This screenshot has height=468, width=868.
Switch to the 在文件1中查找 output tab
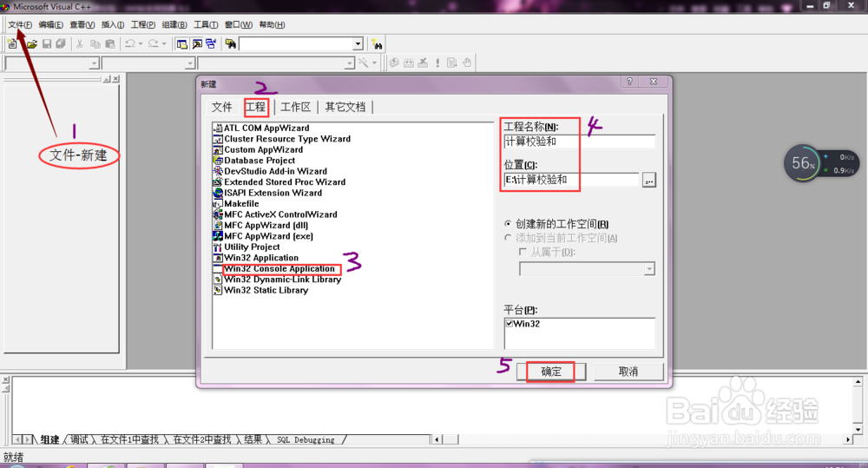pyautogui.click(x=129, y=439)
